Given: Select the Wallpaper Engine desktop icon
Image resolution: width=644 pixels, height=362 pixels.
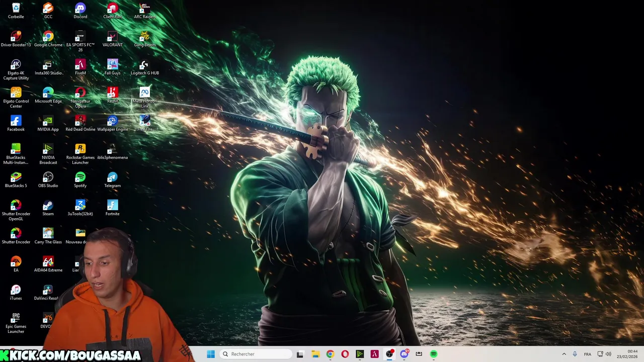Looking at the screenshot, I should pyautogui.click(x=112, y=124).
